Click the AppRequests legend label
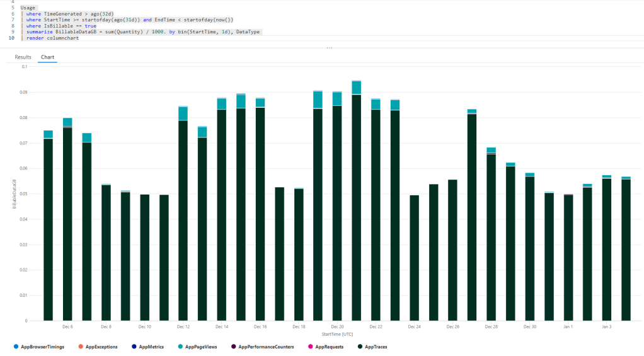The height and width of the screenshot is (356, 644). tap(330, 347)
